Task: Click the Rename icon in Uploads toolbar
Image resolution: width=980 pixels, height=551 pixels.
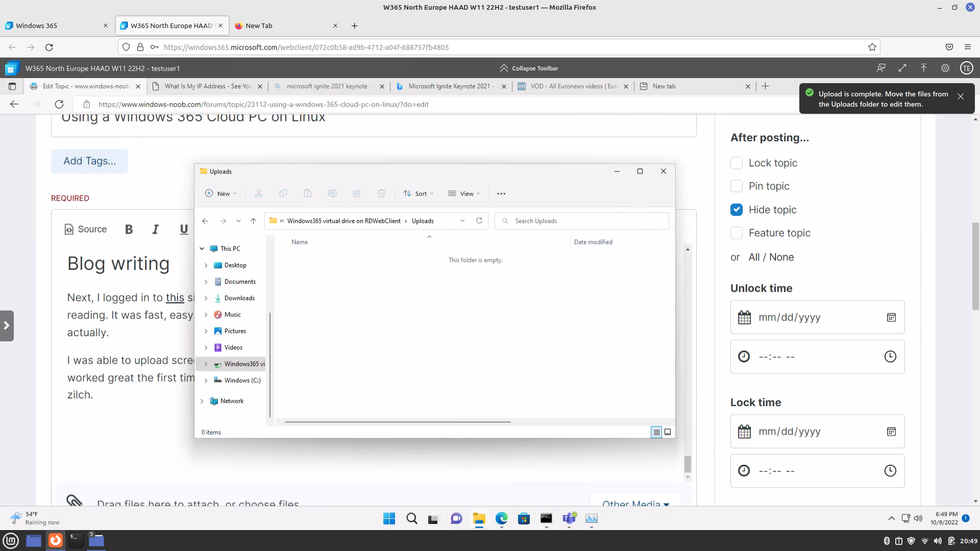Action: 332,193
